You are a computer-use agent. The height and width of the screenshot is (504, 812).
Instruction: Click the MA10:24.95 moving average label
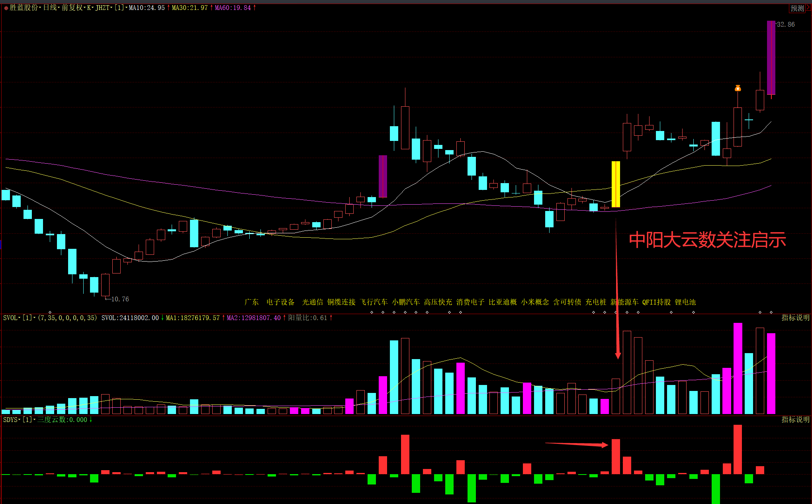[147, 8]
